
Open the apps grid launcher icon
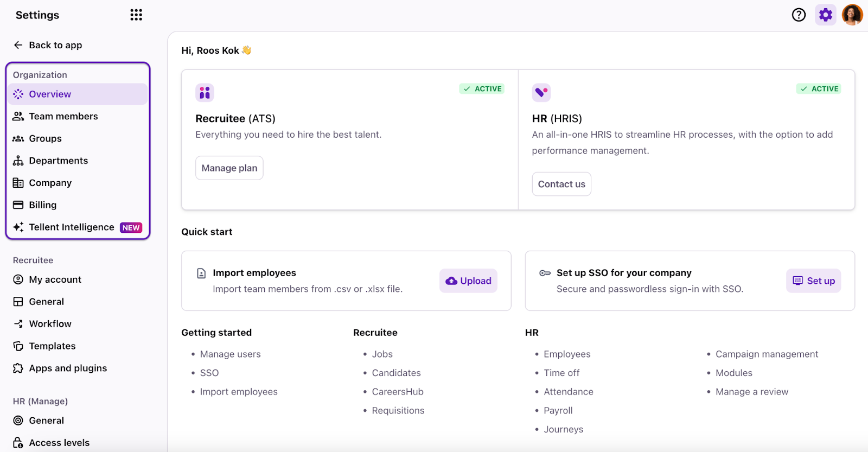(x=136, y=15)
